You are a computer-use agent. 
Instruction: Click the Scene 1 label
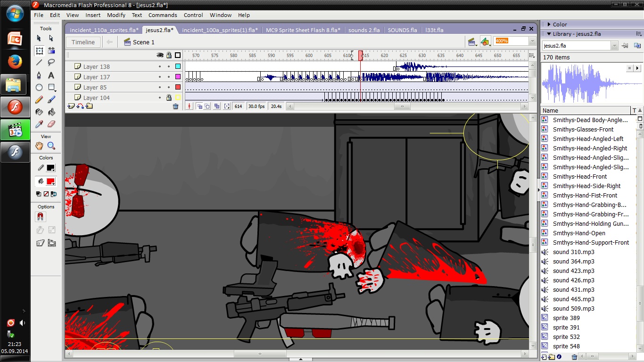[144, 42]
